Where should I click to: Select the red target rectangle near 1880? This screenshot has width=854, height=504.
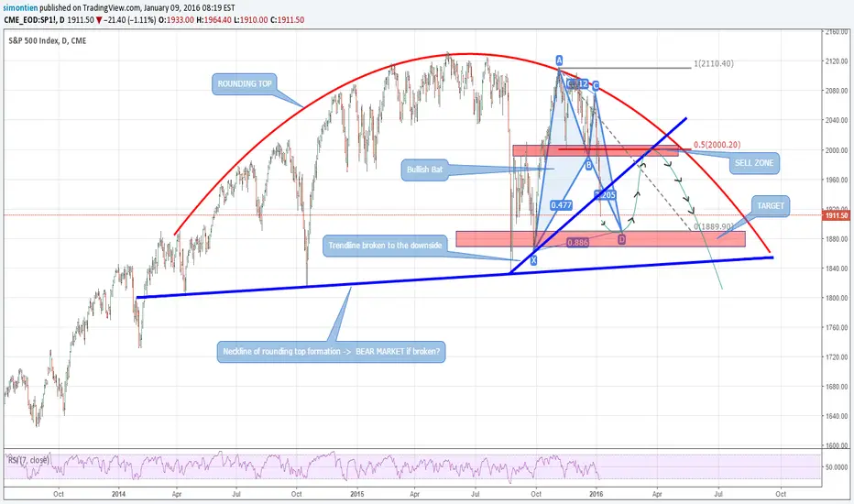point(600,238)
